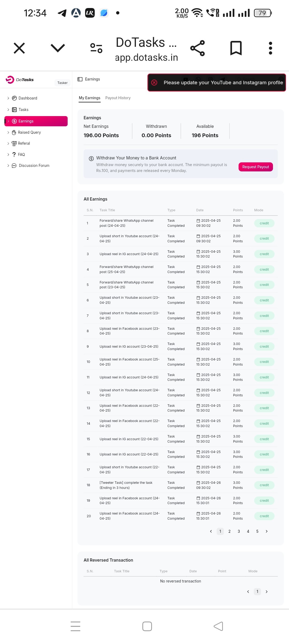Select the Earnings dollar icon

14,121
